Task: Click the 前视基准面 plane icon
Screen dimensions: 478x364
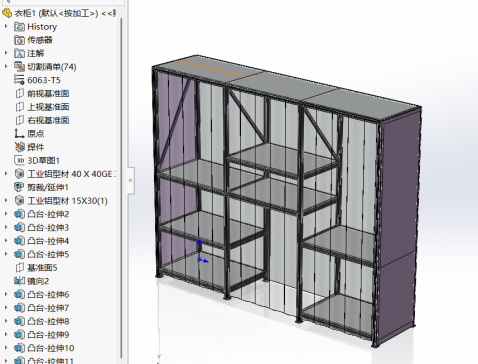Action: pos(19,94)
